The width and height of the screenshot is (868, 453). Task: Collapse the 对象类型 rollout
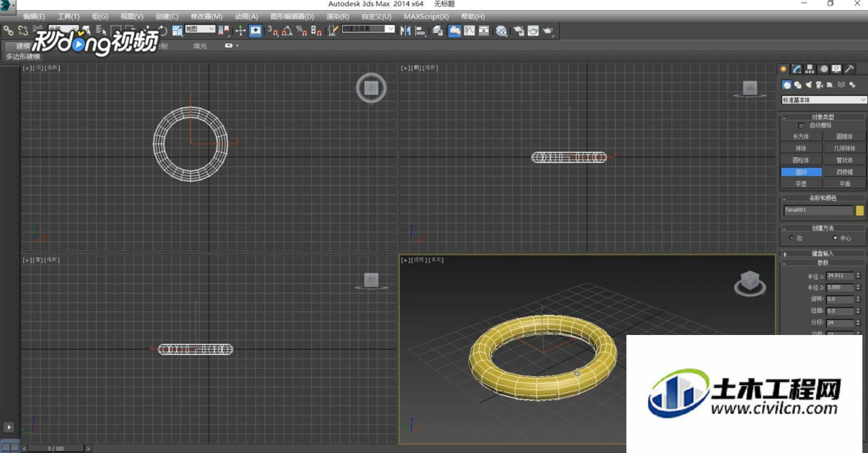823,117
